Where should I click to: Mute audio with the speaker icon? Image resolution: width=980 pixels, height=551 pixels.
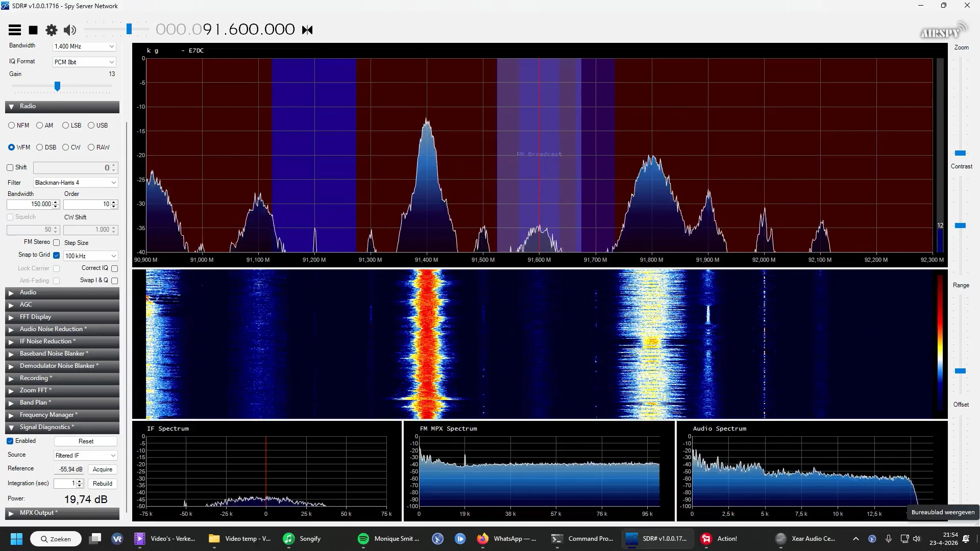click(x=70, y=30)
